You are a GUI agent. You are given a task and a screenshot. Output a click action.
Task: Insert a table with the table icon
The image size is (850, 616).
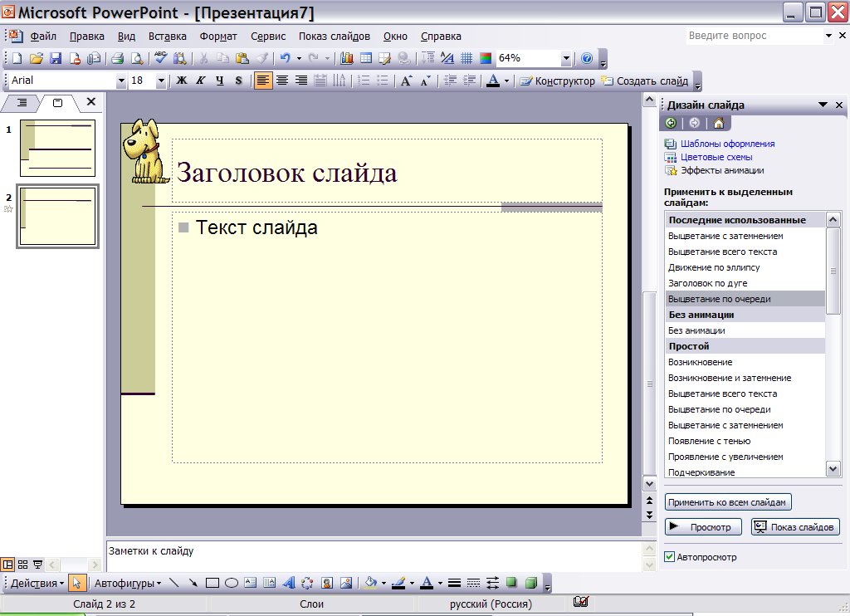click(366, 58)
